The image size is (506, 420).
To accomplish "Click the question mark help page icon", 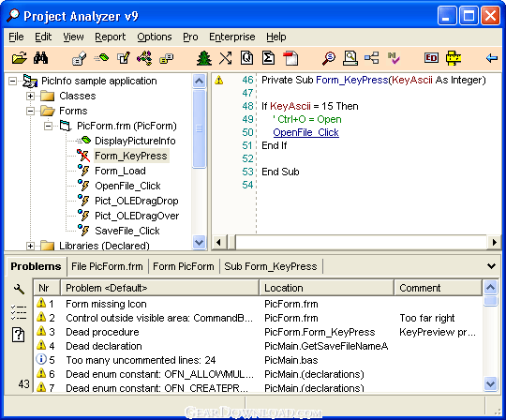I will click(19, 335).
